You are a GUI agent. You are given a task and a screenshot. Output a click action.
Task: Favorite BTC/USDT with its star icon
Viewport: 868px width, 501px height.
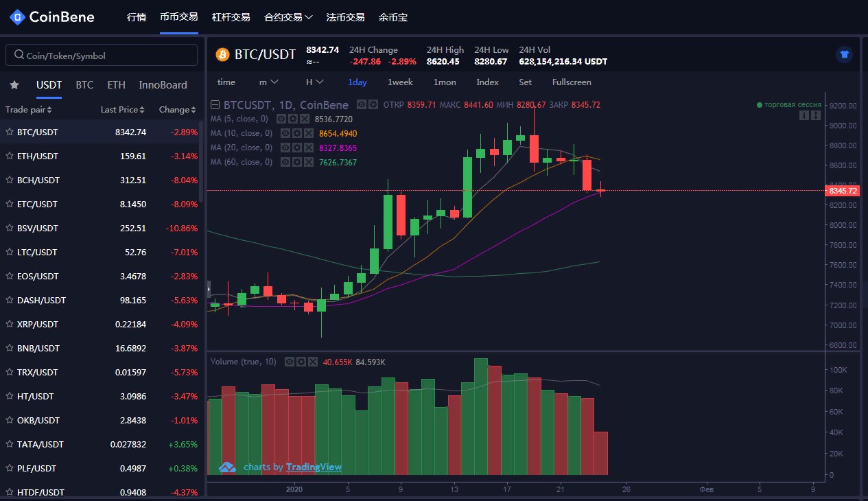click(x=10, y=132)
